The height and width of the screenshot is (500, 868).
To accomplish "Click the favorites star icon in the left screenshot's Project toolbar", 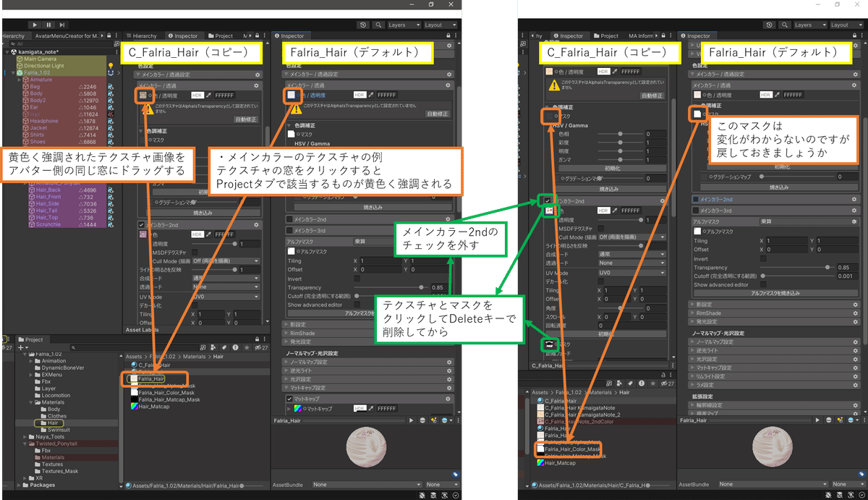I will point(248,347).
